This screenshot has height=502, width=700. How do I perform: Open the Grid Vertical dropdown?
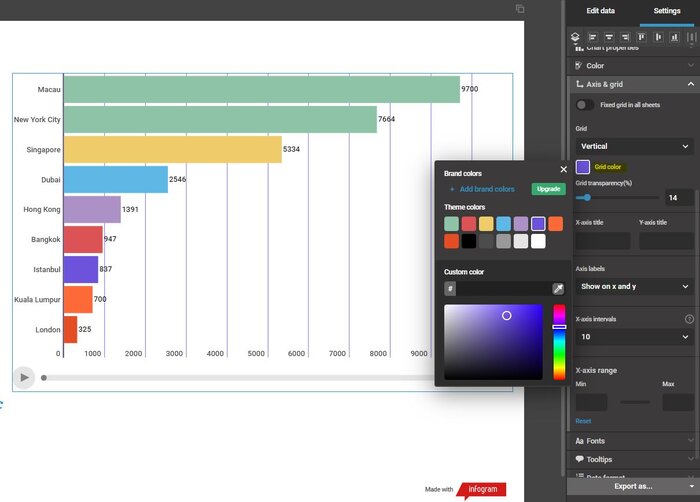click(634, 146)
